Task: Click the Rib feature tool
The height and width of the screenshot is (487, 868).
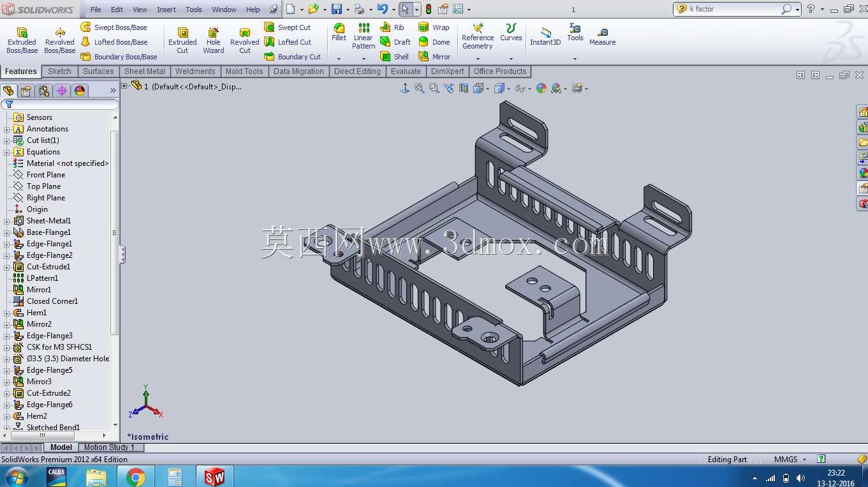Action: [392, 27]
